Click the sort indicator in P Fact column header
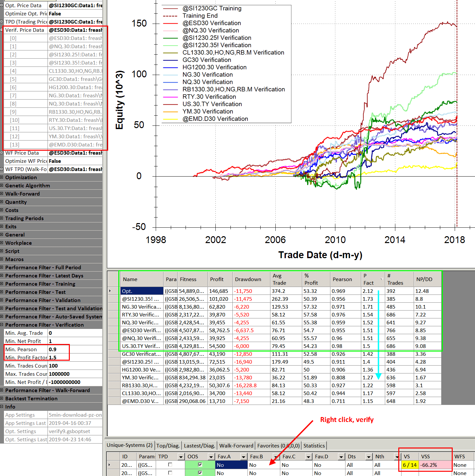Image resolution: width=475 pixels, height=476 pixels. (382, 279)
